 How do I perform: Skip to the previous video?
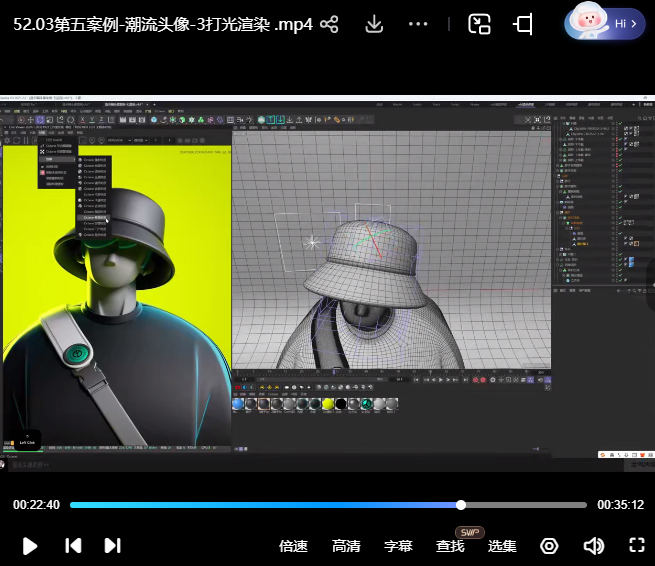click(73, 545)
